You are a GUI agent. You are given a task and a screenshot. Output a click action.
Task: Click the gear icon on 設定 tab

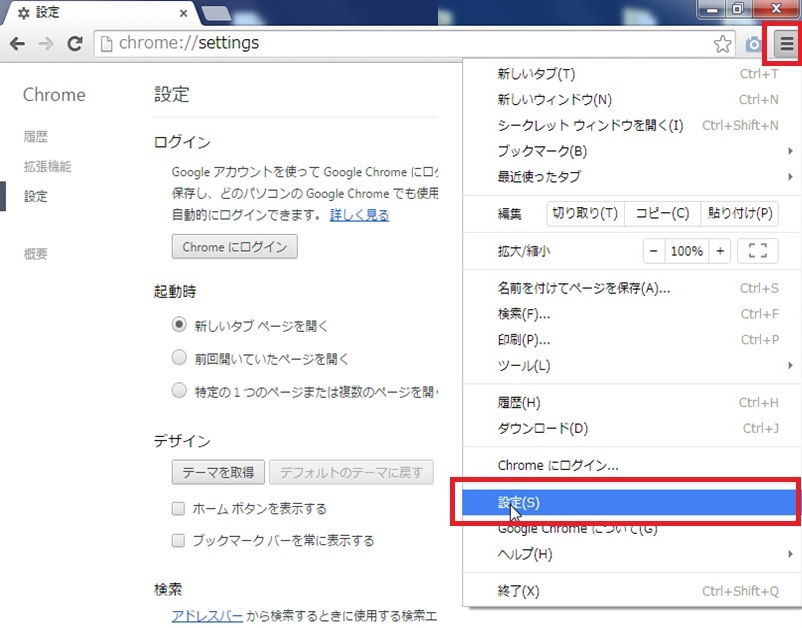(x=24, y=13)
